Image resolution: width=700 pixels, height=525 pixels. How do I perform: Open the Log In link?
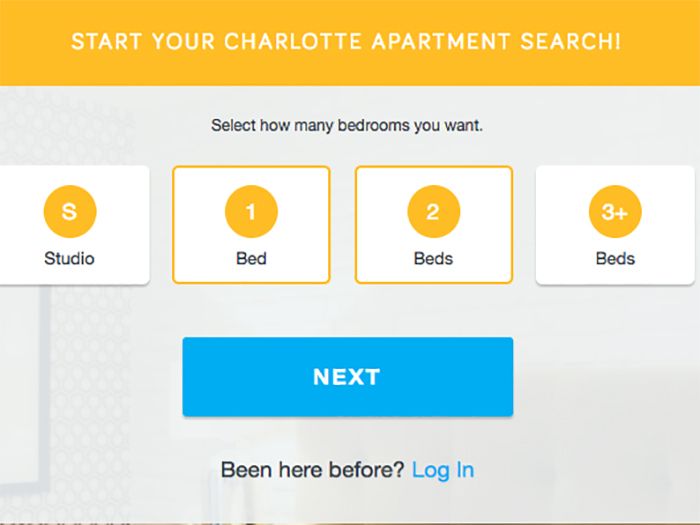[443, 470]
